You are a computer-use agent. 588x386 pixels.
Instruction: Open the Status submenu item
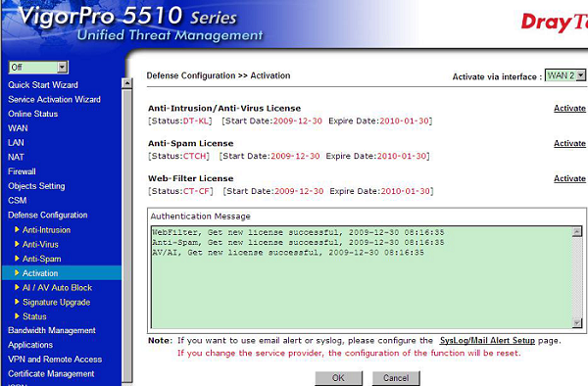[x=34, y=316]
